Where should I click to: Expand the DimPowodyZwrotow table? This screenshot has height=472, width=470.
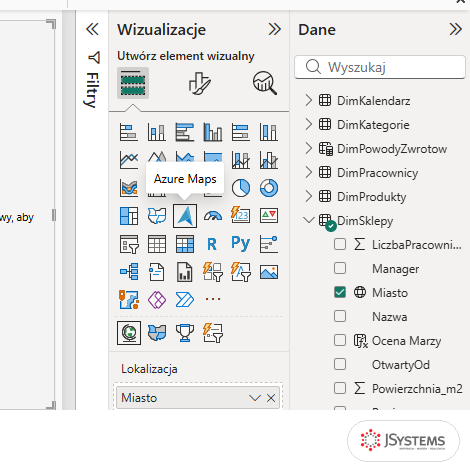pyautogui.click(x=309, y=148)
